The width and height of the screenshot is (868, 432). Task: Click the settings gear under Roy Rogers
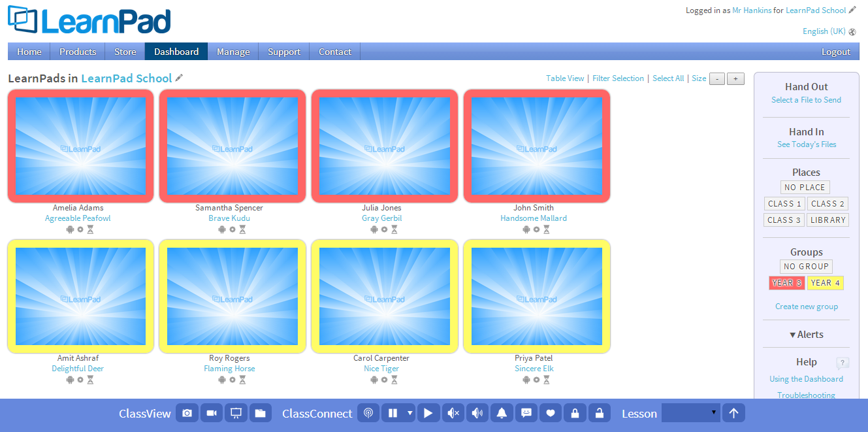(x=233, y=380)
